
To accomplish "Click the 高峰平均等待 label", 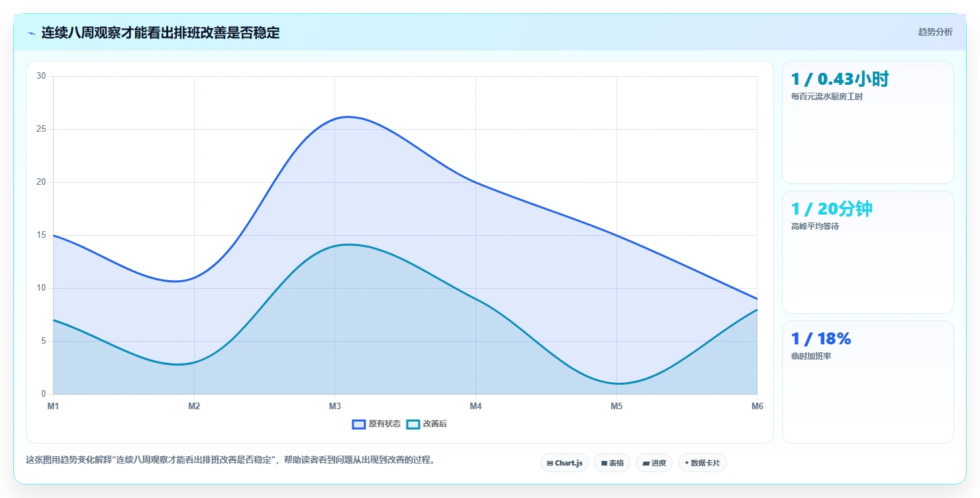I will (815, 226).
